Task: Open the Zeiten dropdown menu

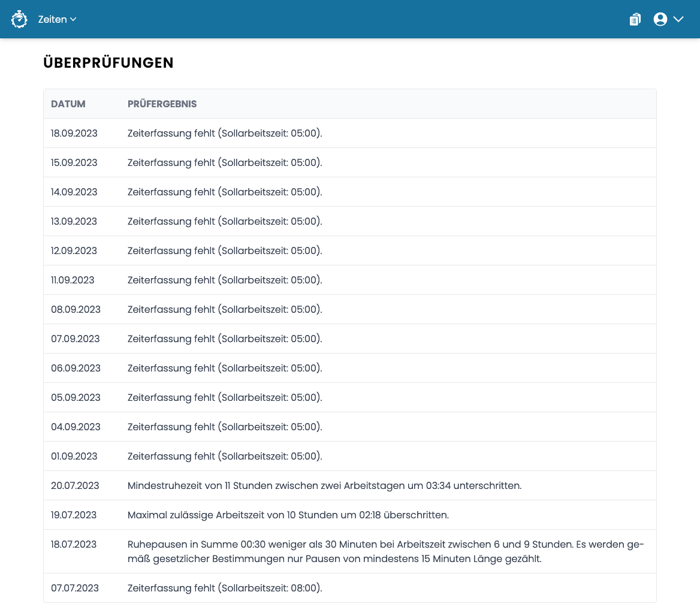Action: [x=57, y=19]
